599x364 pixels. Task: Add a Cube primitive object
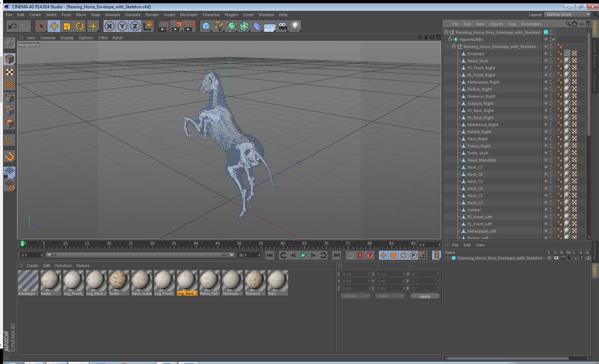coord(206,26)
